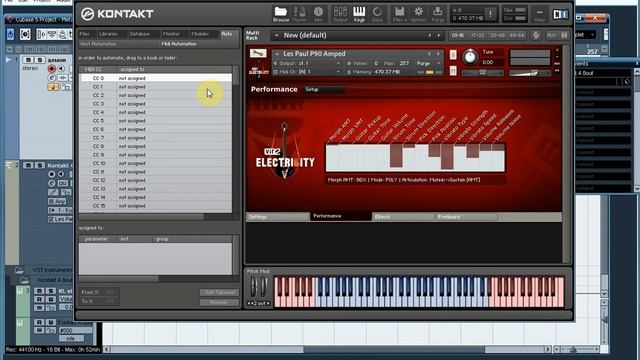
Task: Click the instrument volume slider
Action: click(x=530, y=73)
